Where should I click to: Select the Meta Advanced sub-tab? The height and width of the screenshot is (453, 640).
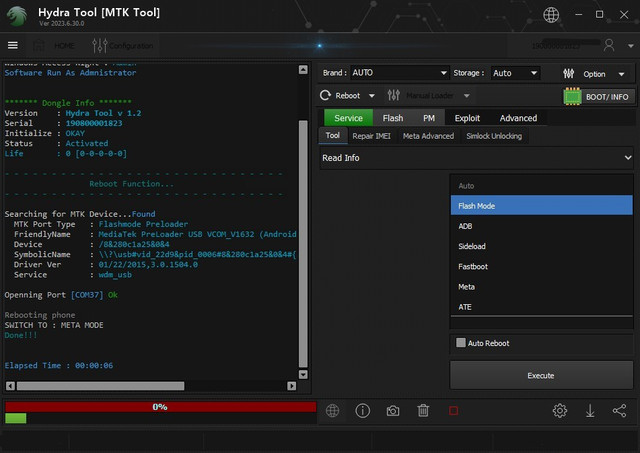click(x=428, y=136)
